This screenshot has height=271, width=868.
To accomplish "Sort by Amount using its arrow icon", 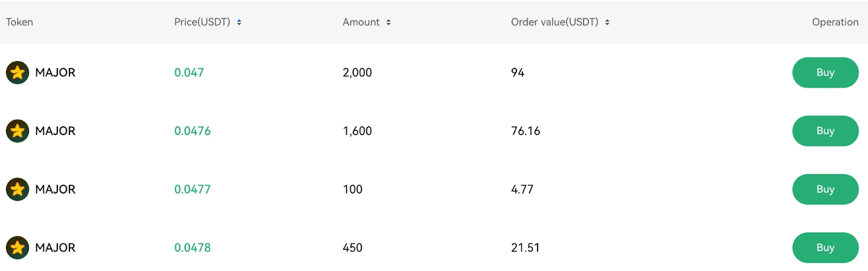I will click(x=388, y=22).
